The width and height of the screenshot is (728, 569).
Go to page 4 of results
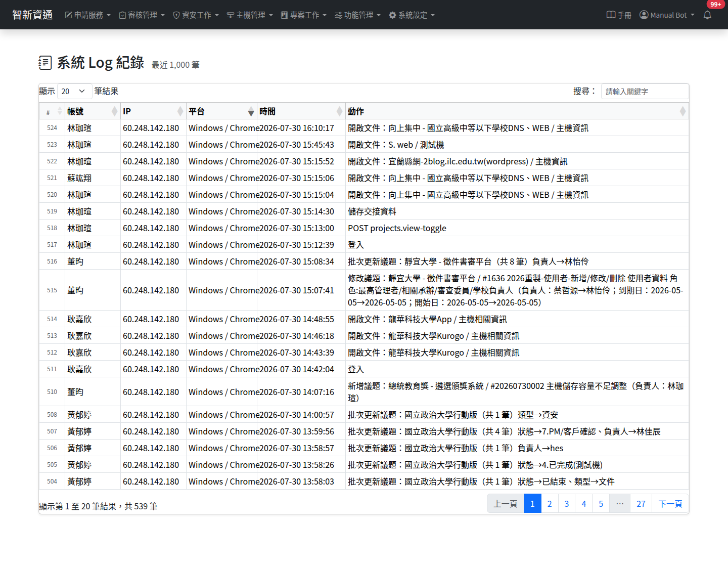[x=584, y=504]
